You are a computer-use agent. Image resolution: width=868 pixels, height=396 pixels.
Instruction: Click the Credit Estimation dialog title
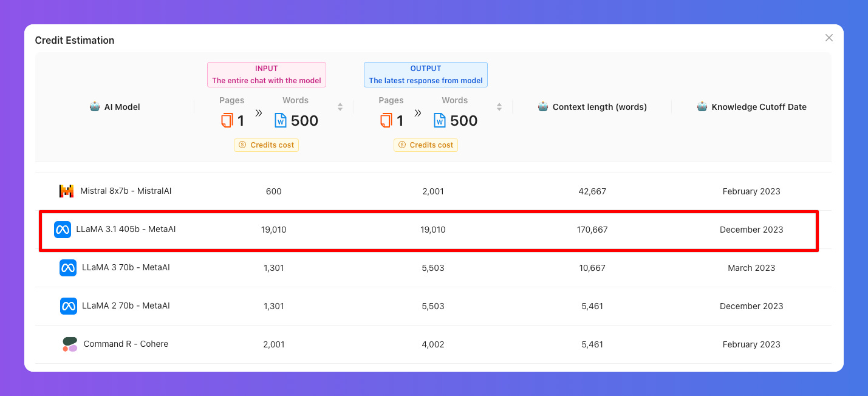click(x=75, y=40)
